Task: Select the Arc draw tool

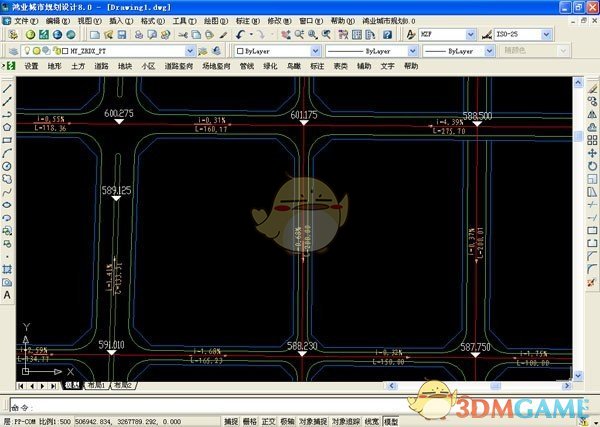Action: point(7,153)
